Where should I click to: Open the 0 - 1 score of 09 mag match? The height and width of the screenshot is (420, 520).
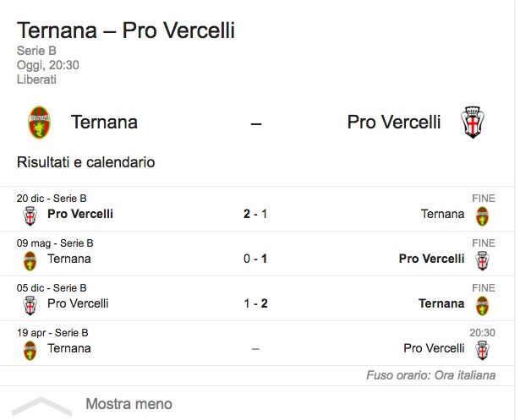(255, 259)
